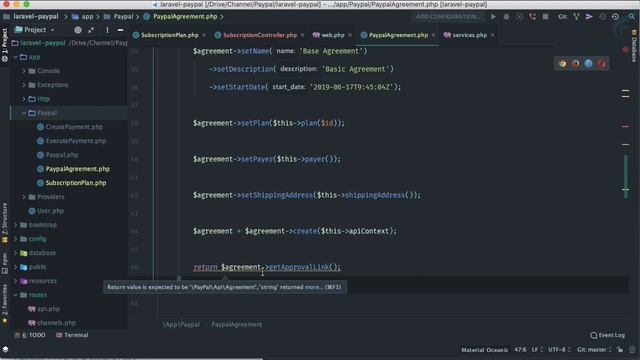
Task: Click the Git push arrow icon
Action: (x=589, y=17)
